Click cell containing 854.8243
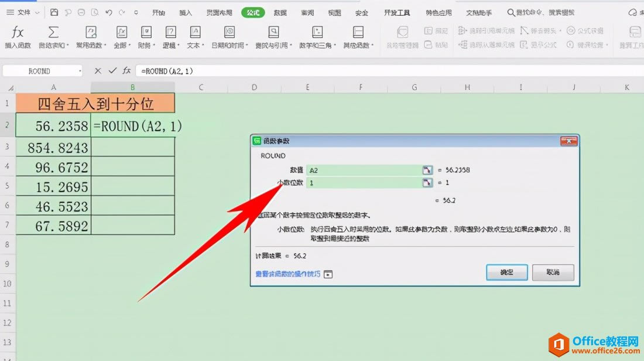Image resolution: width=644 pixels, height=361 pixels. point(53,147)
